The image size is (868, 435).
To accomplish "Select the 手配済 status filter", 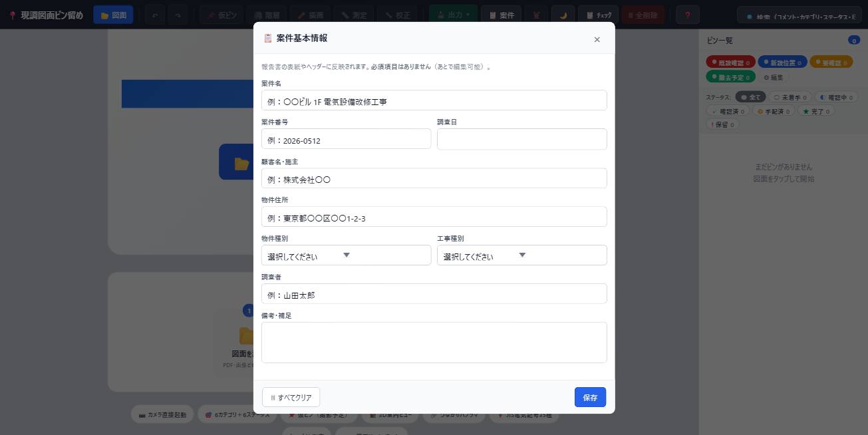I will pos(774,111).
